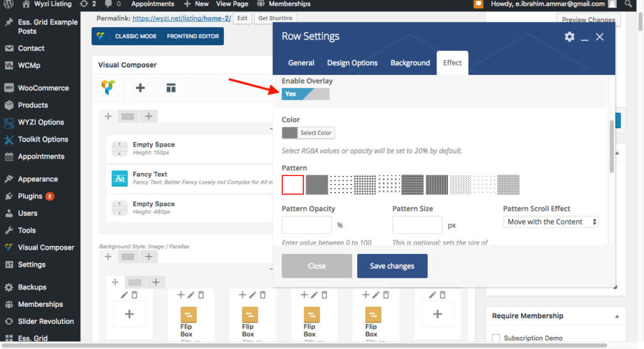Click the Fancy Text element icon
Viewport: 644px width, 349px height.
point(119,179)
